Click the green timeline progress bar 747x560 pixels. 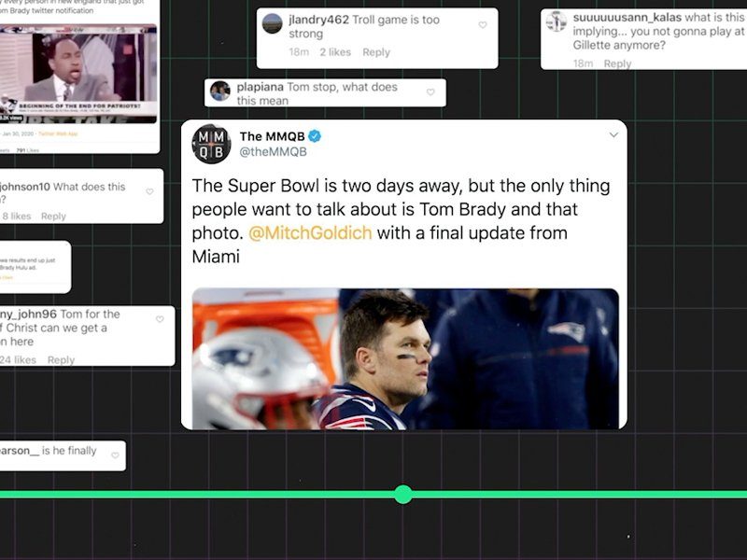point(373,495)
